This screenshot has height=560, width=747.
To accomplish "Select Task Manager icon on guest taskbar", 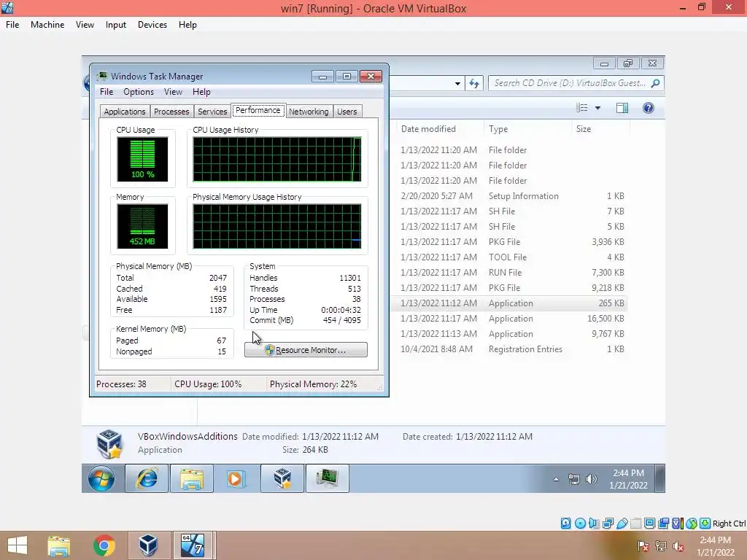I will [x=328, y=478].
